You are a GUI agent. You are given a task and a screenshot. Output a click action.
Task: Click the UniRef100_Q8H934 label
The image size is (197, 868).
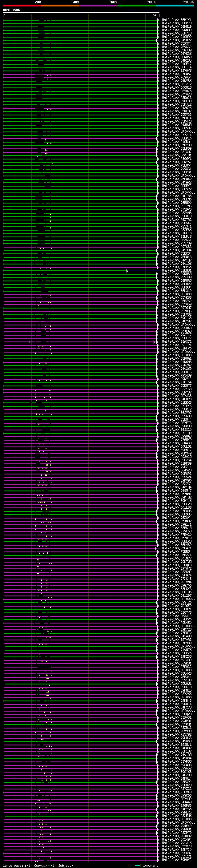point(176,287)
